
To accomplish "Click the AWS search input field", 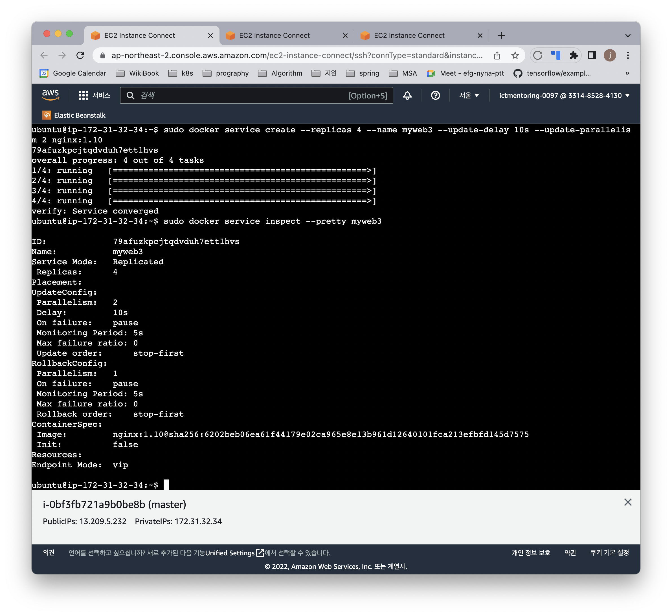I will 240,96.
